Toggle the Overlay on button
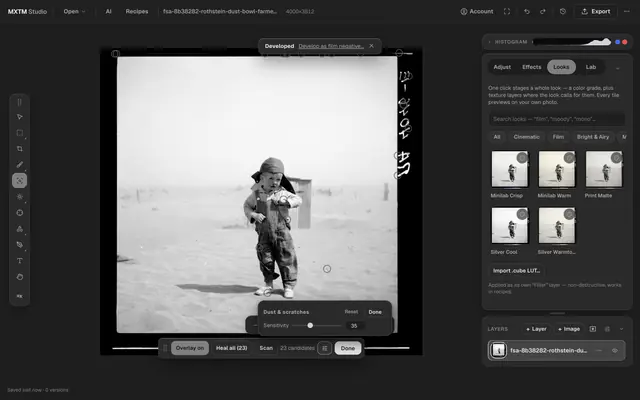Viewport: 640px width, 400px height. click(190, 348)
